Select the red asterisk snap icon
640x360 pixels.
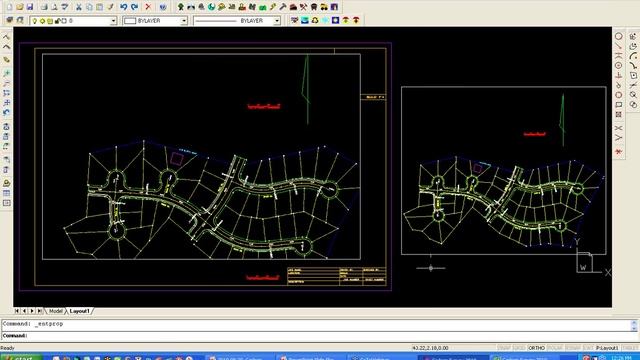(x=619, y=152)
